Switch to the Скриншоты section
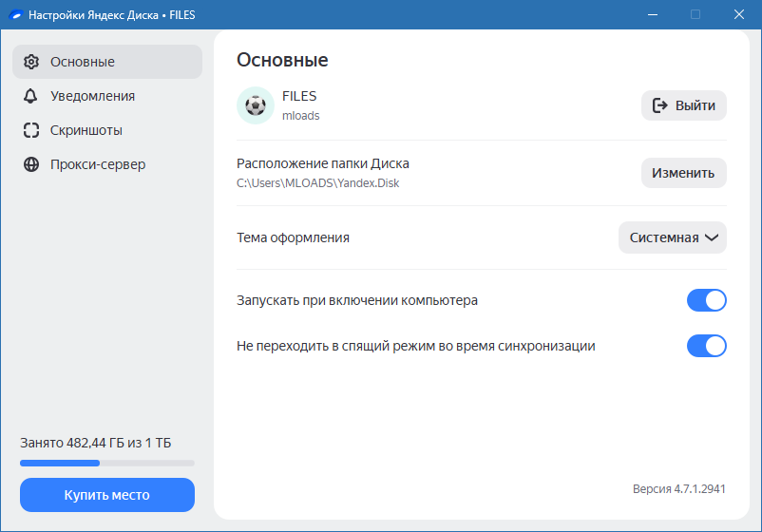Screen dimensions: 762x532 [107, 130]
